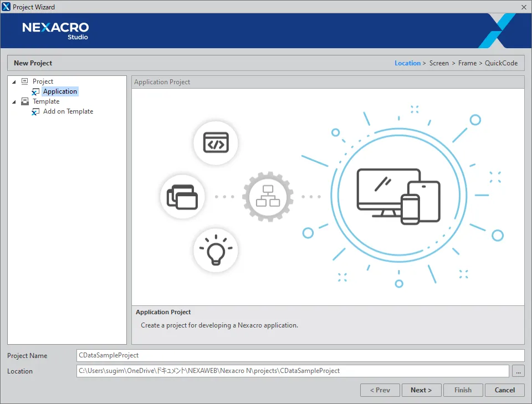This screenshot has width=532, height=404.
Task: Click the gear hierarchy icon in illustration
Action: point(268,197)
